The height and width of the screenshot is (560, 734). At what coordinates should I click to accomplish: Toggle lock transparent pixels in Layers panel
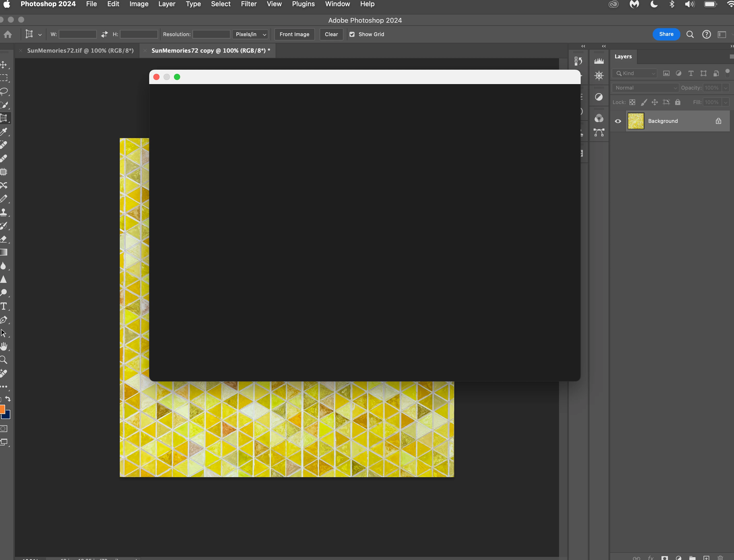(632, 102)
